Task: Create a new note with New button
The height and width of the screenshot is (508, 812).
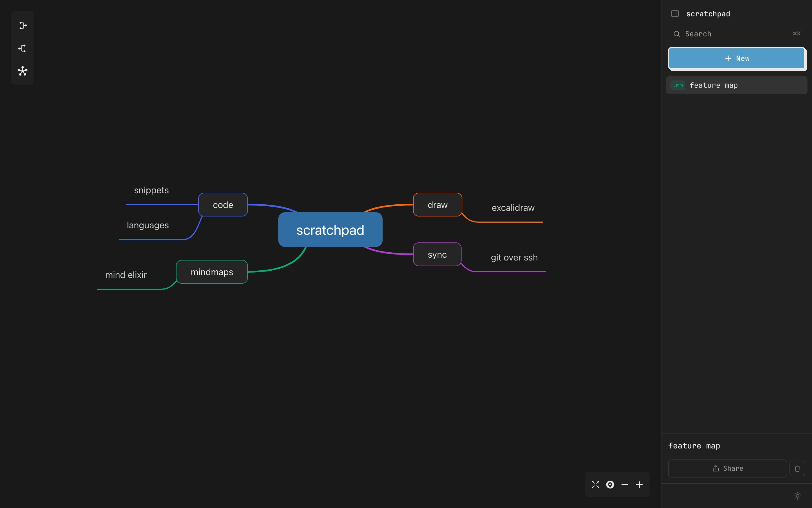Action: [736, 58]
